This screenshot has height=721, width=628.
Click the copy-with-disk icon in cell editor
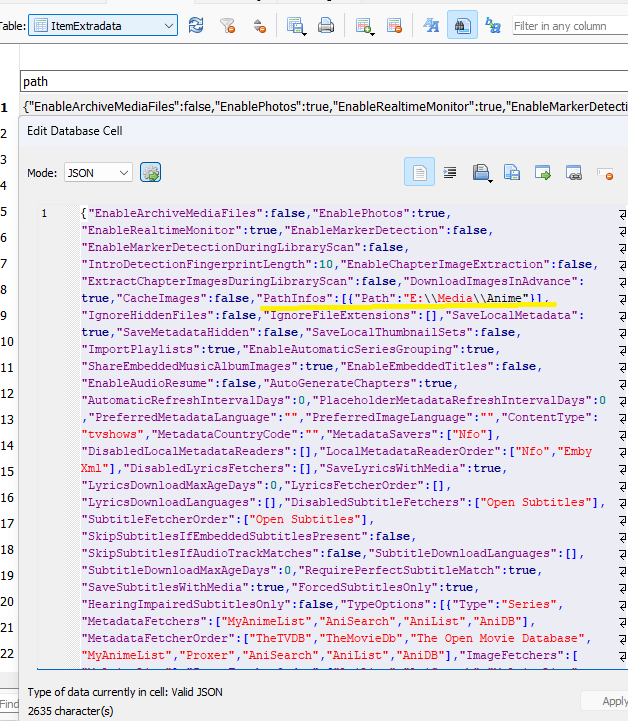[512, 172]
